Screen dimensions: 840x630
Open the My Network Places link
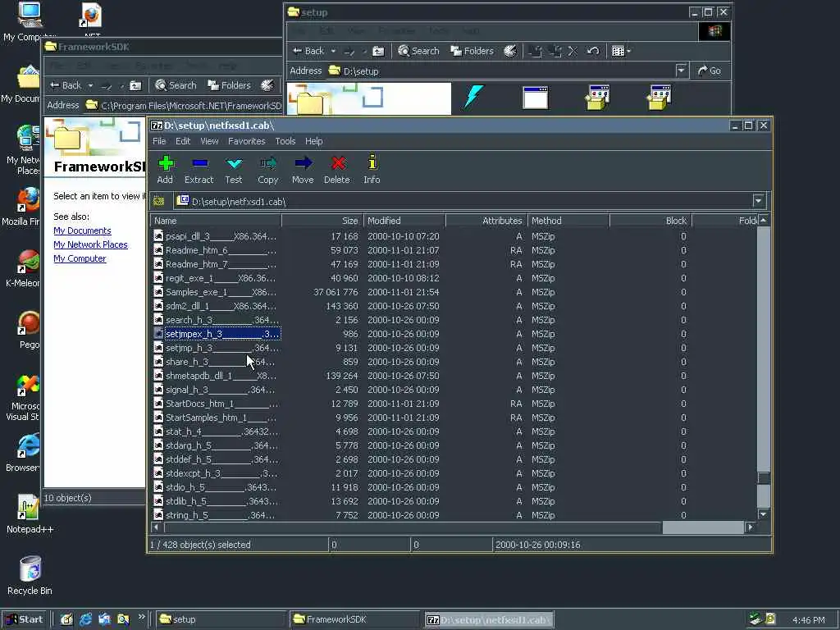[x=90, y=244]
